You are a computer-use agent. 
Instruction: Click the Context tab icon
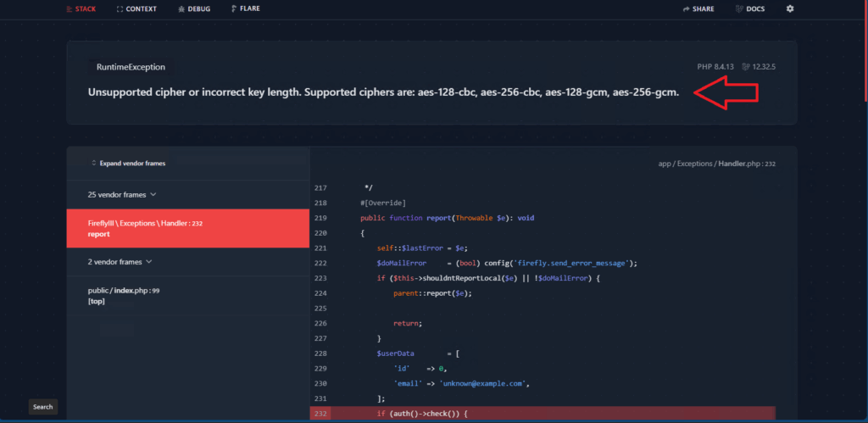(120, 8)
